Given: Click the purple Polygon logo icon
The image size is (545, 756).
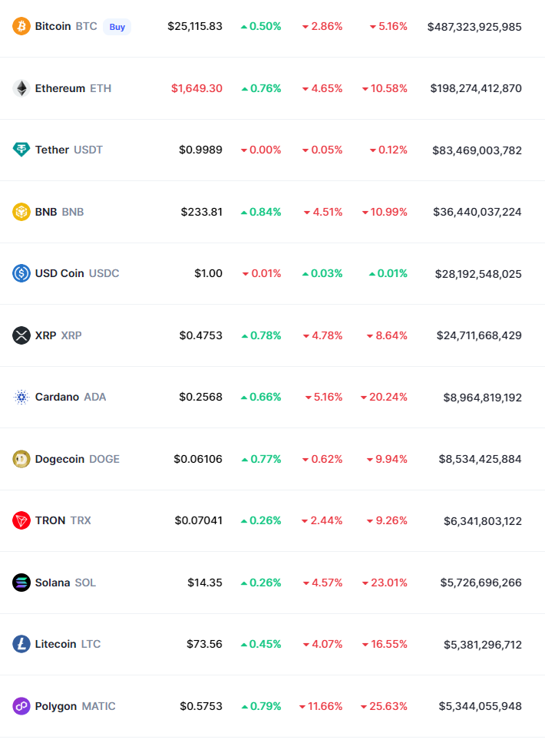Looking at the screenshot, I should (x=21, y=706).
